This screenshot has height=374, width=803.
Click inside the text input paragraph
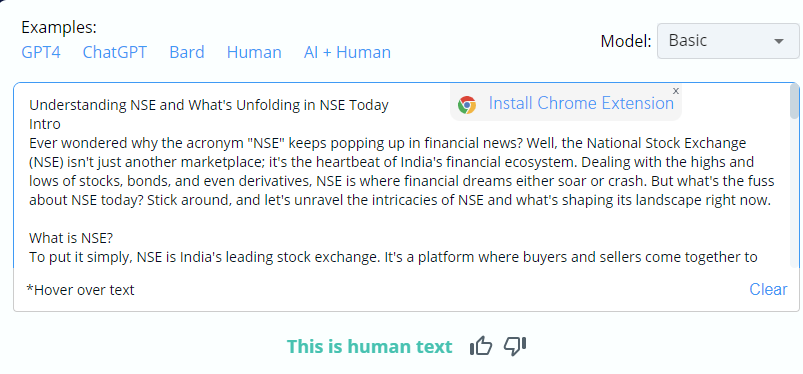(x=402, y=172)
